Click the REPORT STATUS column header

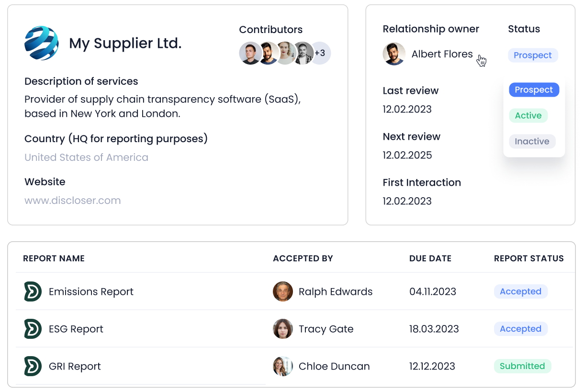click(x=529, y=258)
